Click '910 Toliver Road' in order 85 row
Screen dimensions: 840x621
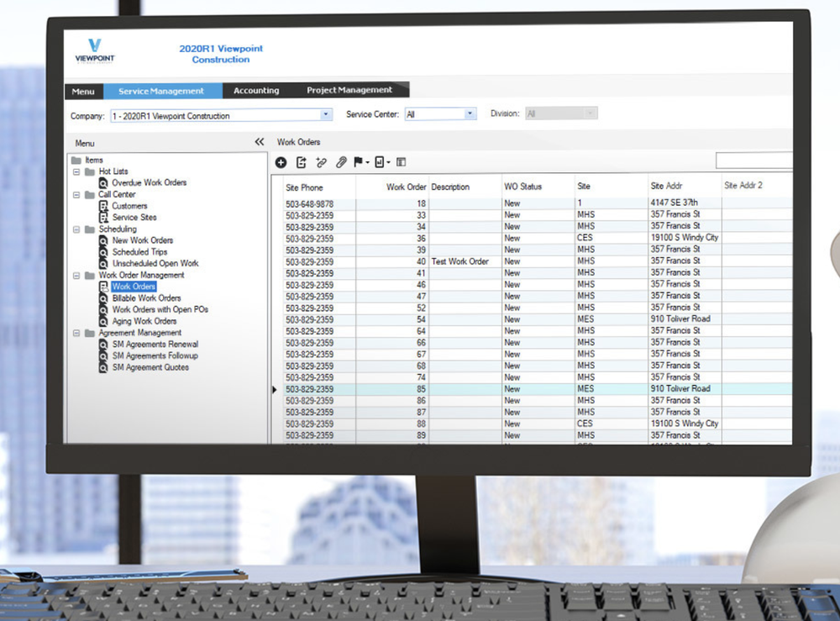coord(680,388)
